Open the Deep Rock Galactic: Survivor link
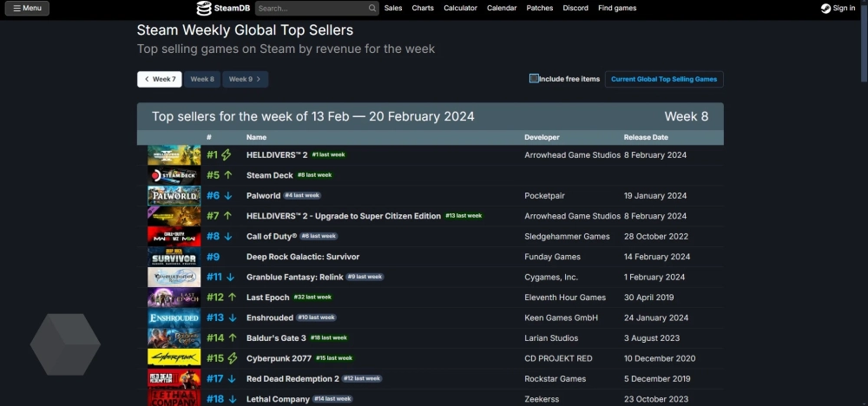Image resolution: width=868 pixels, height=406 pixels. (x=302, y=257)
